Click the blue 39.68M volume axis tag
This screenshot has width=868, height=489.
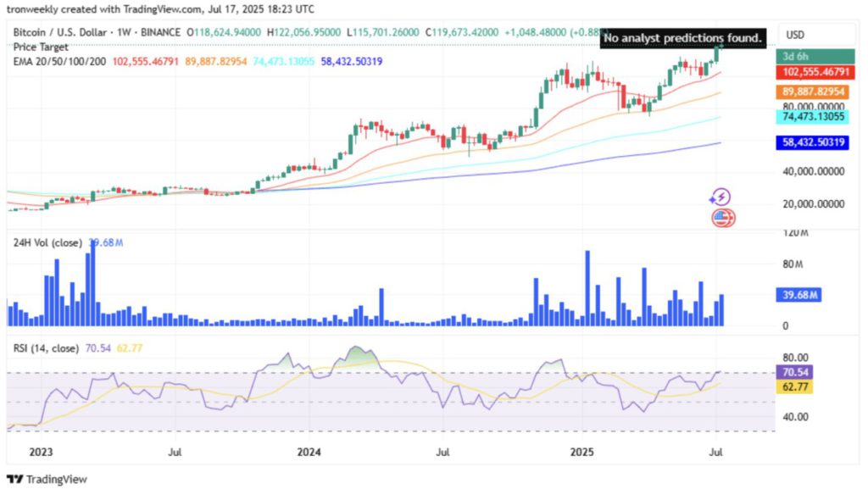(x=798, y=295)
